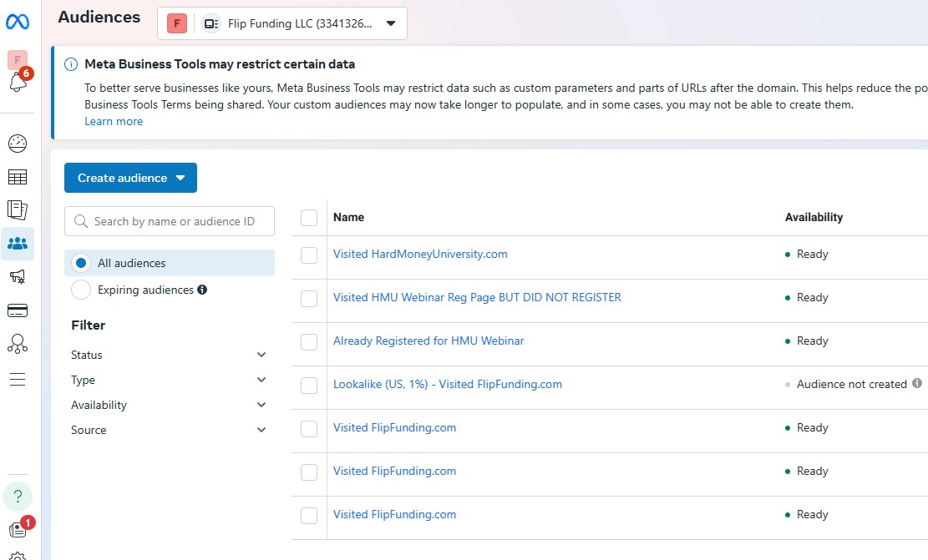Open Lookalike (US, 1%) audience link
Viewport: 928px width, 560px height.
point(448,385)
